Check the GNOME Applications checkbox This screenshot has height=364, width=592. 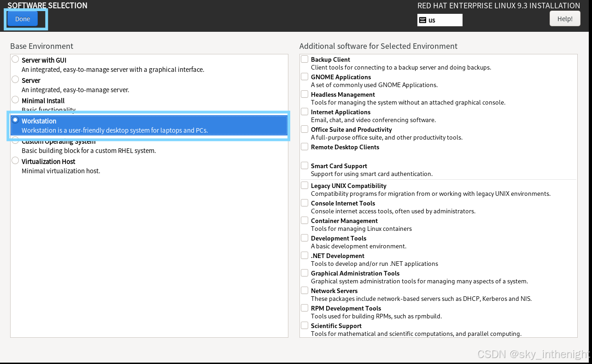tap(305, 76)
